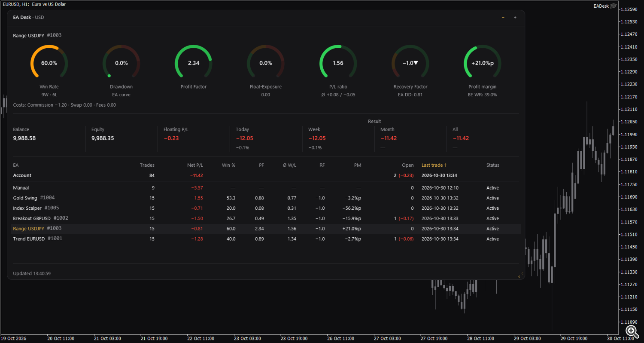The image size is (644, 343).
Task: Click the Today result value −12.05
Action: point(245,138)
